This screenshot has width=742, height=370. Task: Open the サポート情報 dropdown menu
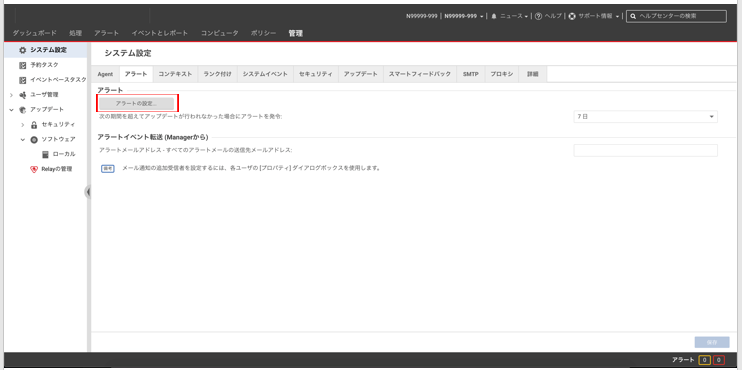[x=599, y=16]
